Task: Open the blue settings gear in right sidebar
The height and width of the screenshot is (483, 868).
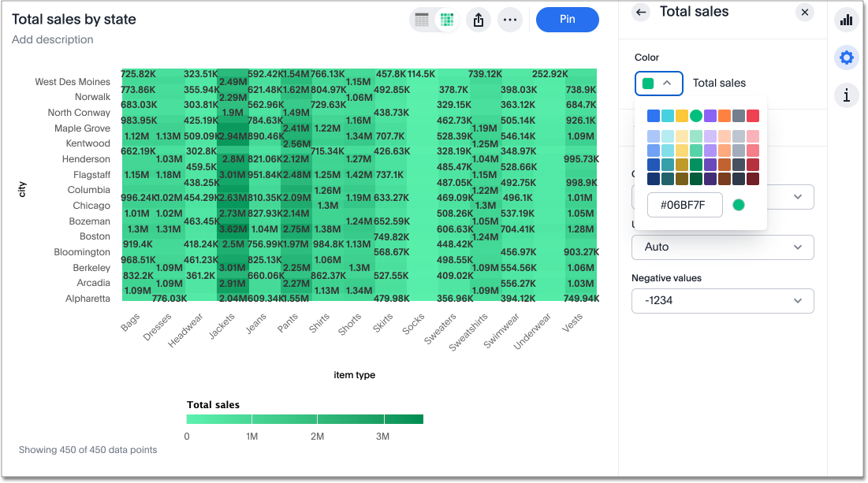Action: 846,57
